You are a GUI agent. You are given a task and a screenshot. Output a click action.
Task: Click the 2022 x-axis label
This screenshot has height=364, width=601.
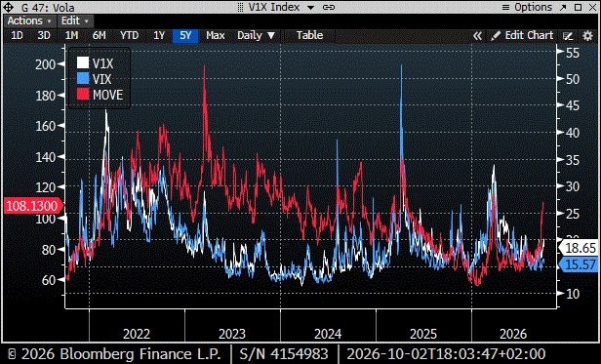[x=137, y=334]
